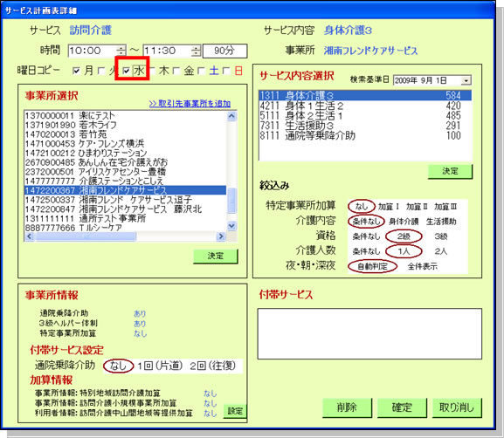504x438 pixels.
Task: Choose 3級 in the 資格 filter
Action: (441, 236)
